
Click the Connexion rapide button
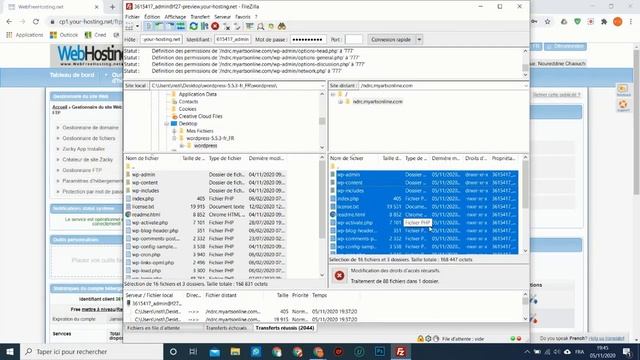(x=391, y=40)
